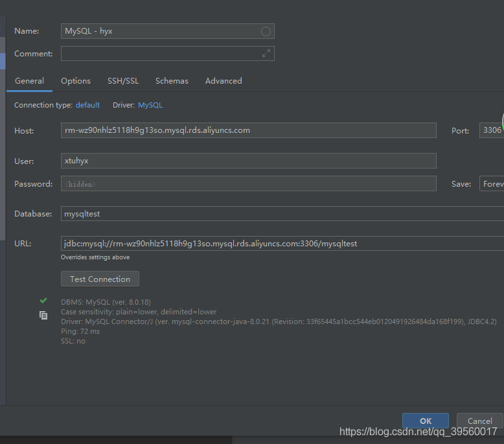Click the User field containing xtuhyx
Viewport: 504px width, 444px height.
pyautogui.click(x=249, y=161)
